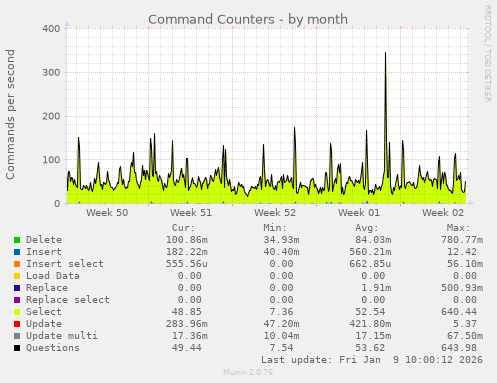Click Insert max value 12.42
The width and height of the screenshot is (497, 383).
pyautogui.click(x=462, y=252)
